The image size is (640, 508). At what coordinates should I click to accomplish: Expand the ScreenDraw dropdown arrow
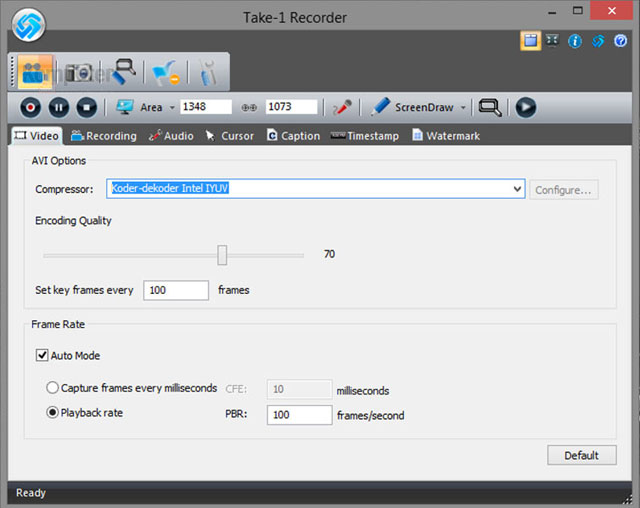coord(463,108)
